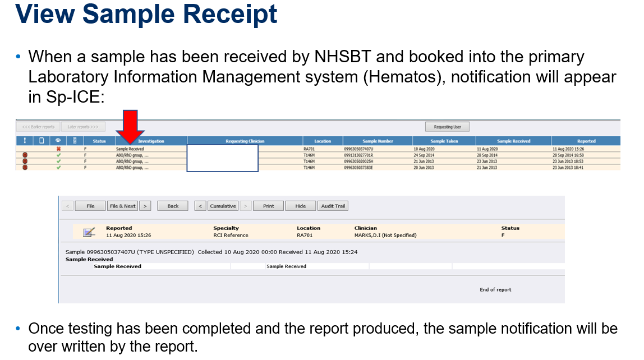Click the exclamation mark column header icon

point(25,141)
